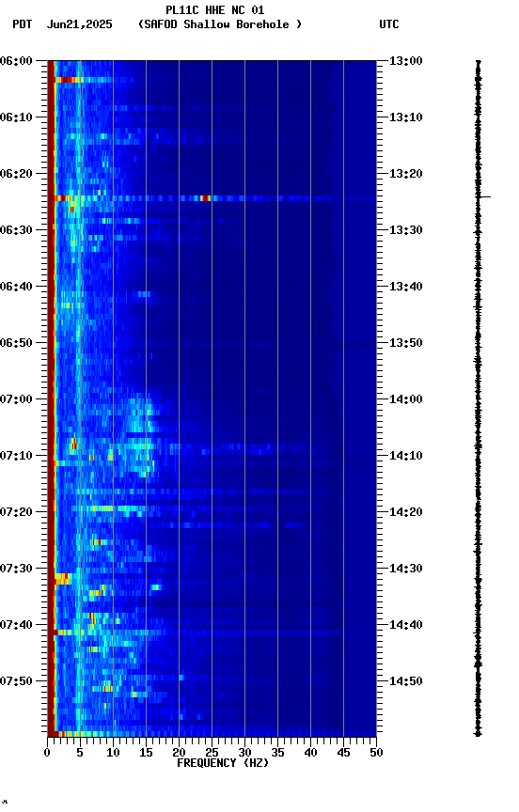Click the '07:50' PDT time label
This screenshot has width=519, height=812.
point(16,681)
